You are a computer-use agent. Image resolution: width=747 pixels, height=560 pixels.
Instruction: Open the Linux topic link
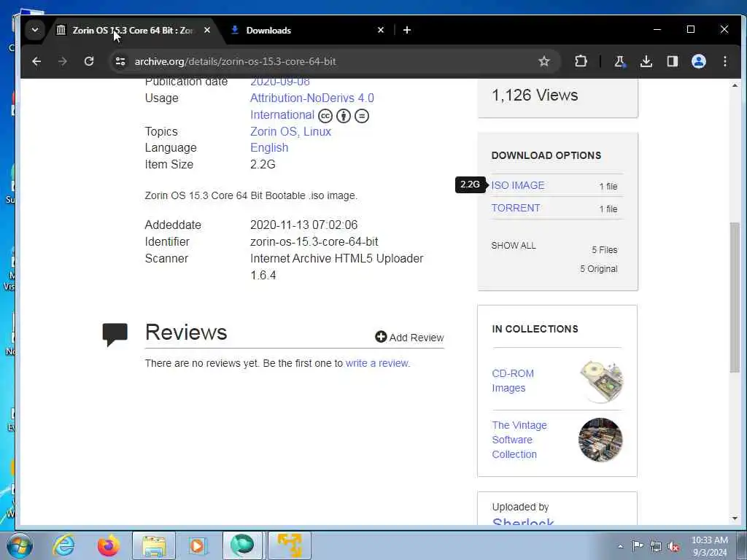coord(317,131)
